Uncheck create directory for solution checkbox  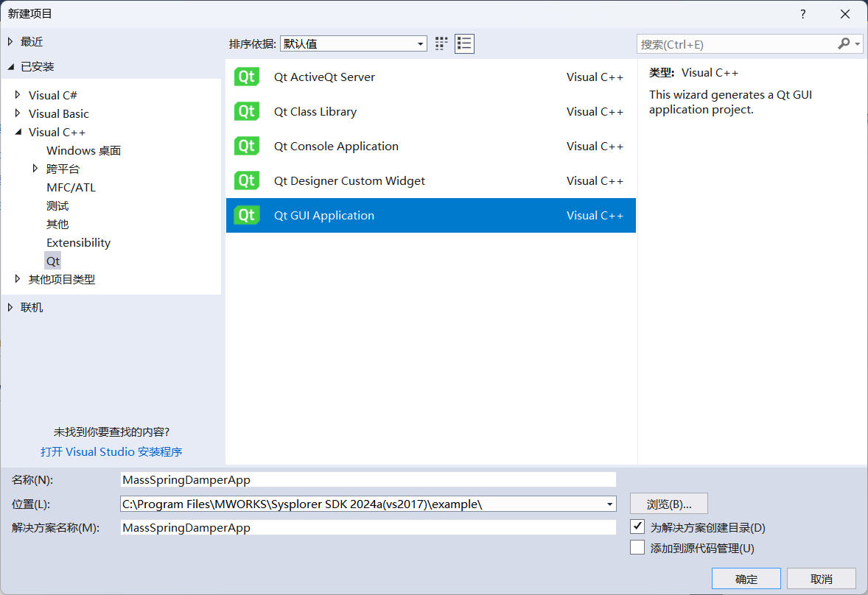[638, 527]
